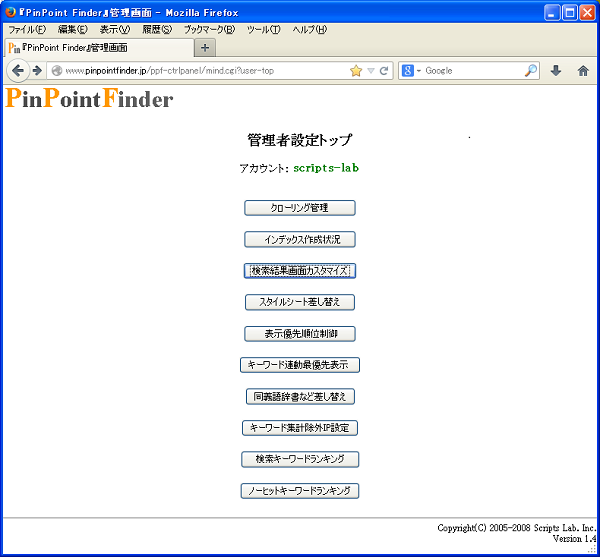Click 同義語辞書など差し替え button

pos(300,396)
